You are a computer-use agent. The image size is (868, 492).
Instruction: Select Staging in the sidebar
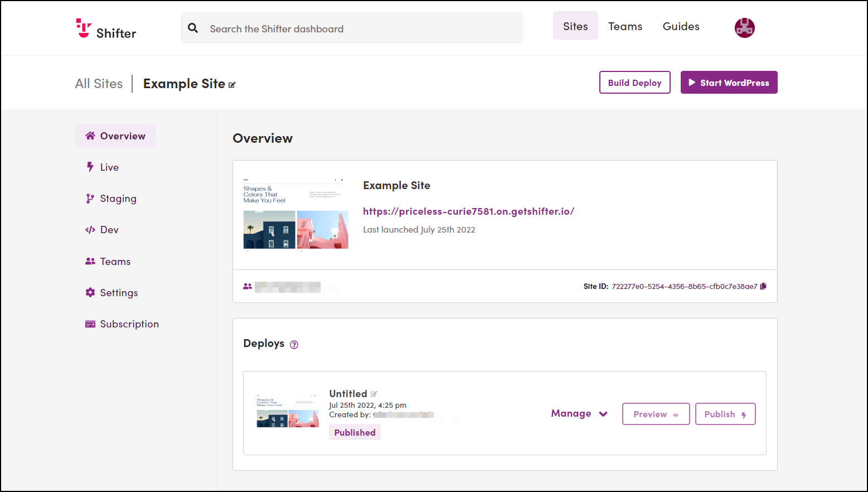point(111,199)
